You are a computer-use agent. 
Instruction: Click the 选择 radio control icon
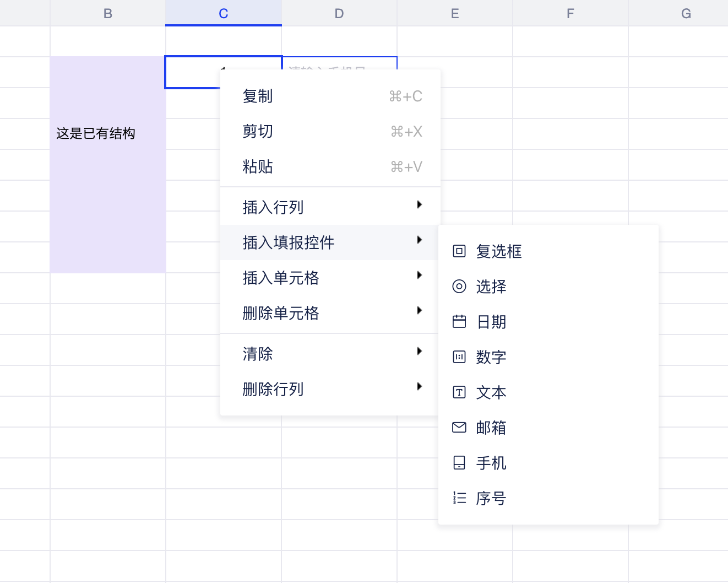(x=459, y=286)
